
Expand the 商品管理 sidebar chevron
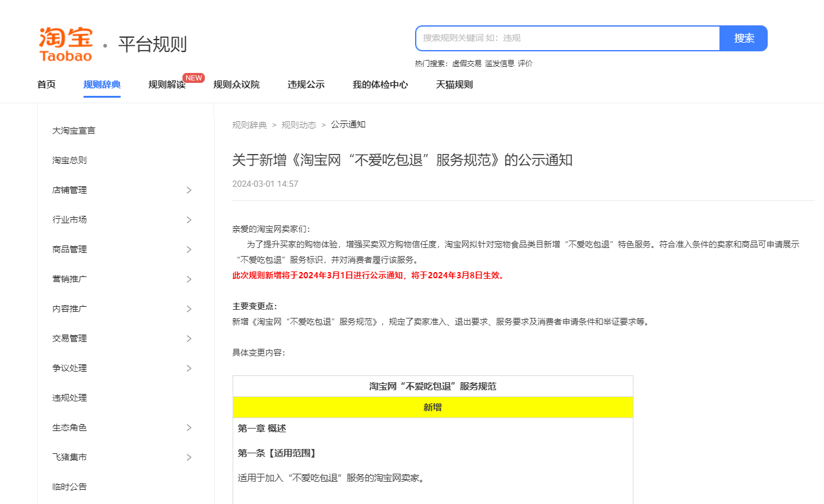click(189, 249)
